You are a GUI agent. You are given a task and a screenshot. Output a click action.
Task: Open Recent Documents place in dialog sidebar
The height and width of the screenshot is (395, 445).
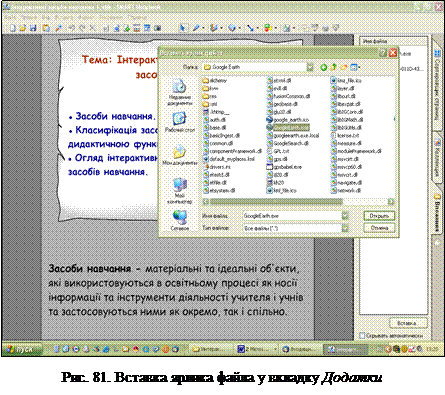pos(180,92)
